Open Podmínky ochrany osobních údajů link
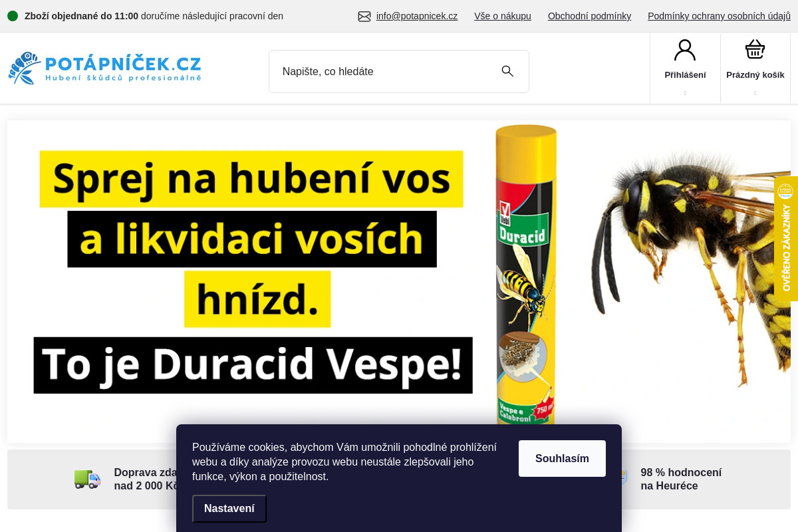The height and width of the screenshot is (532, 798). [x=719, y=16]
